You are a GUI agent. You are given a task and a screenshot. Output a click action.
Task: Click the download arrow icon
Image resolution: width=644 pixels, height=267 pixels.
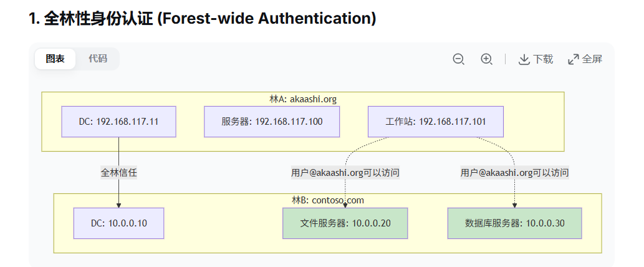pos(524,59)
